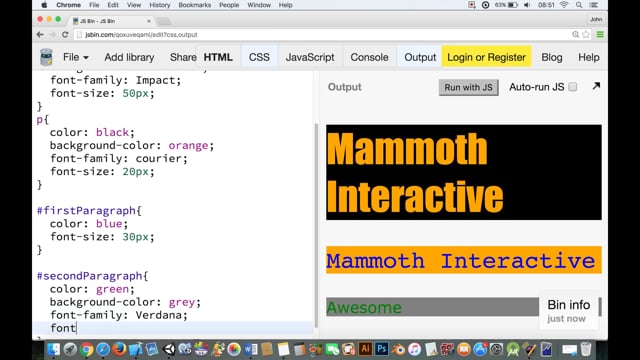
Task: Open the Trash in the Dock
Action: pos(586,349)
